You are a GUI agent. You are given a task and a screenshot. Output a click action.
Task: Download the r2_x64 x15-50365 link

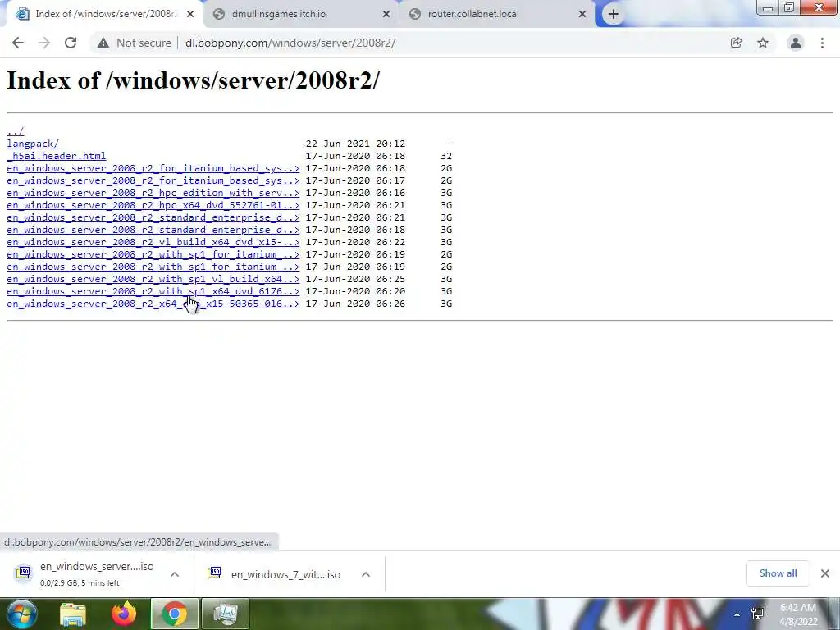(153, 304)
